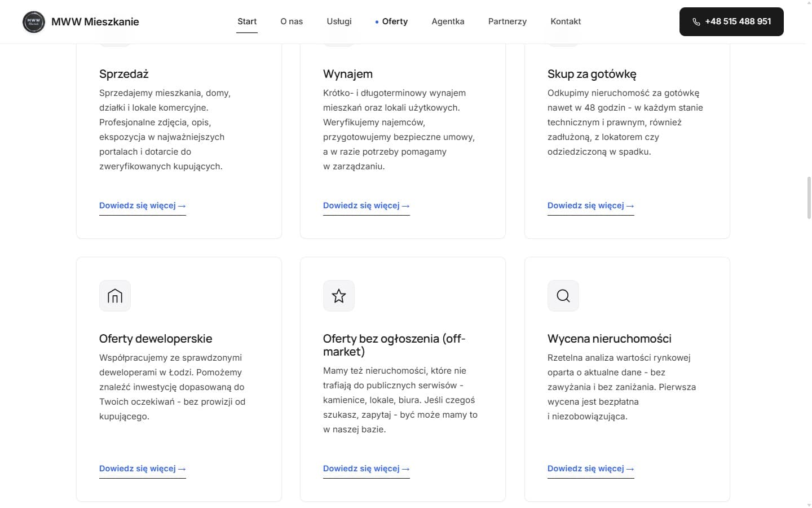The image size is (812, 508).
Task: Click the building icon above Oferty deweloperskie
Action: pos(115,296)
